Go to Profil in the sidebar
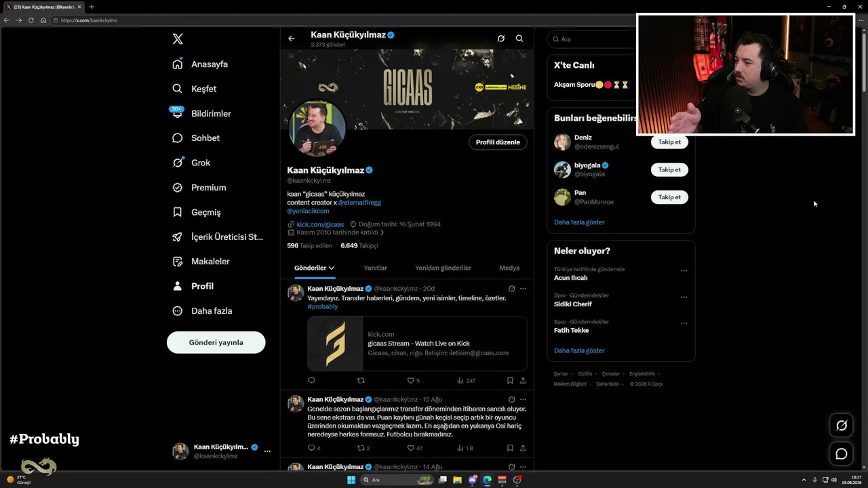This screenshot has width=868, height=488. coord(193,286)
